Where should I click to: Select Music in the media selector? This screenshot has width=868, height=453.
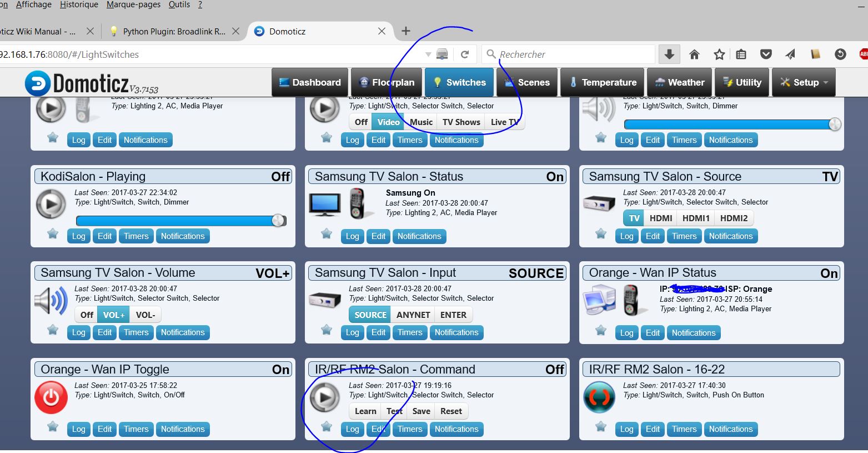[421, 122]
